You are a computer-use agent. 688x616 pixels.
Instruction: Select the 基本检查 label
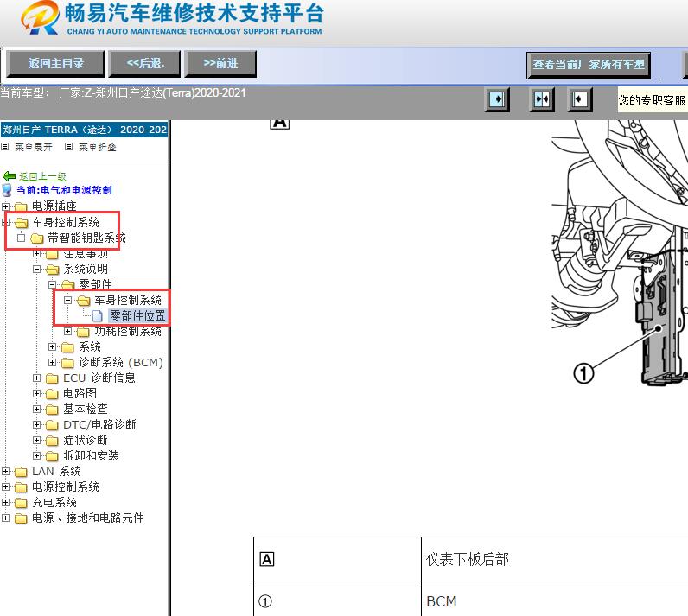(x=86, y=409)
